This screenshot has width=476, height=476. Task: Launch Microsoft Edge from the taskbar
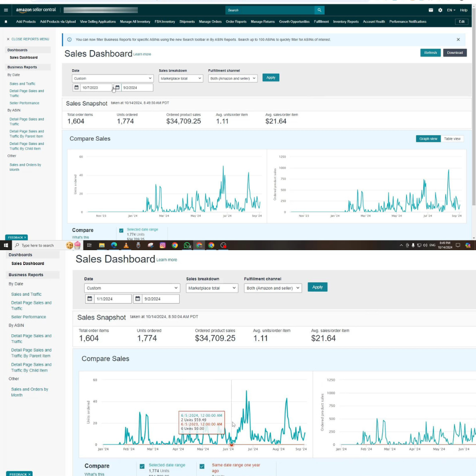coord(114,245)
